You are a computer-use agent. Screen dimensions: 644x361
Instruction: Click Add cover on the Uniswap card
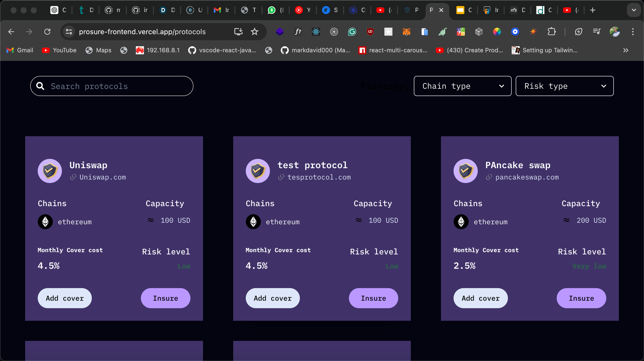point(65,298)
